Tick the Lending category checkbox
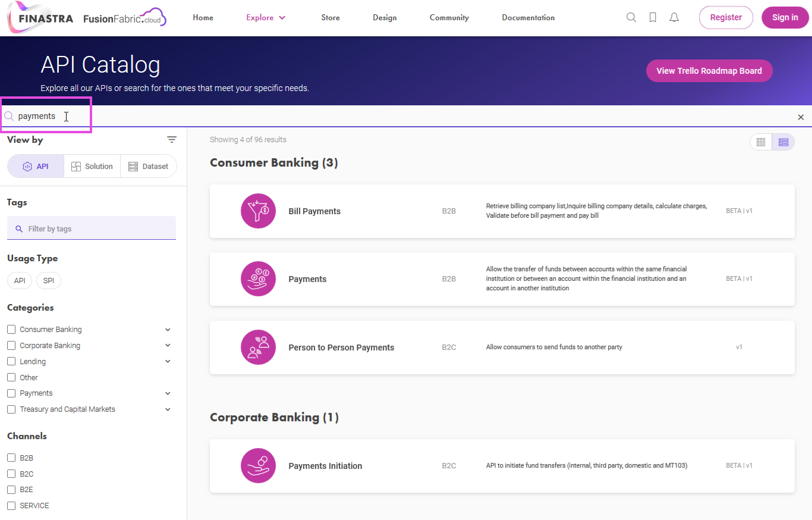 tap(11, 362)
